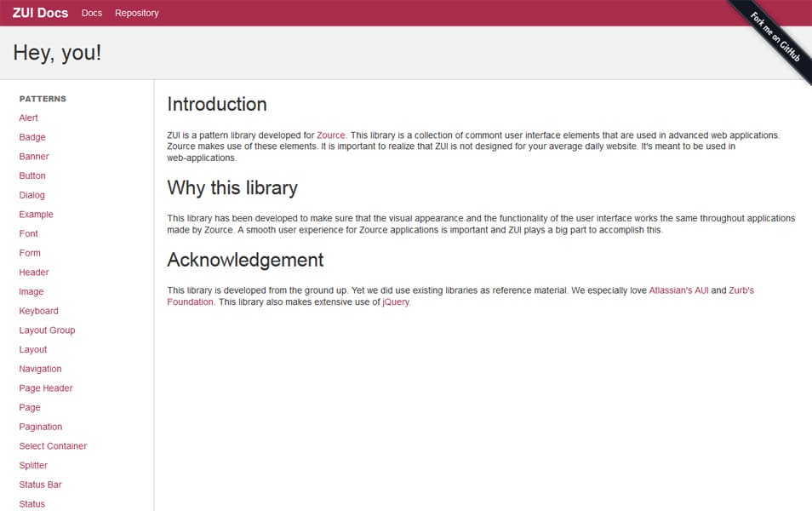Screen dimensions: 812x511
Task: Open the Repository menu item
Action: (x=136, y=13)
